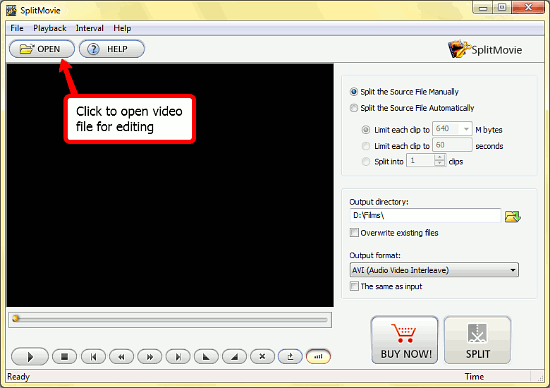Viewport: 550px width, 388px height.
Task: Click the SplitMovie logo
Action: click(x=485, y=49)
